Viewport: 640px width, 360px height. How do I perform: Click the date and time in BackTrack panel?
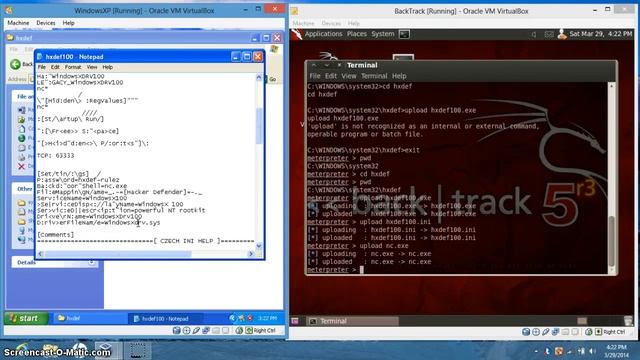pos(600,34)
